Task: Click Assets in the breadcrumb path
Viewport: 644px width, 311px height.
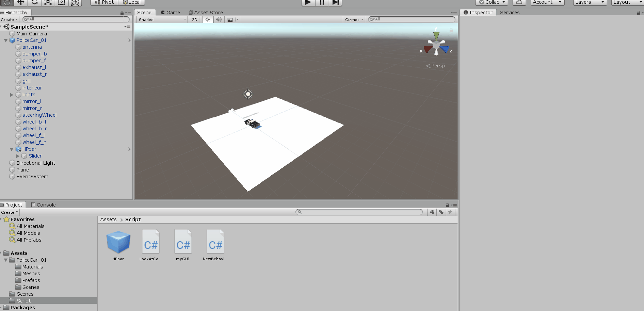Action: point(108,219)
